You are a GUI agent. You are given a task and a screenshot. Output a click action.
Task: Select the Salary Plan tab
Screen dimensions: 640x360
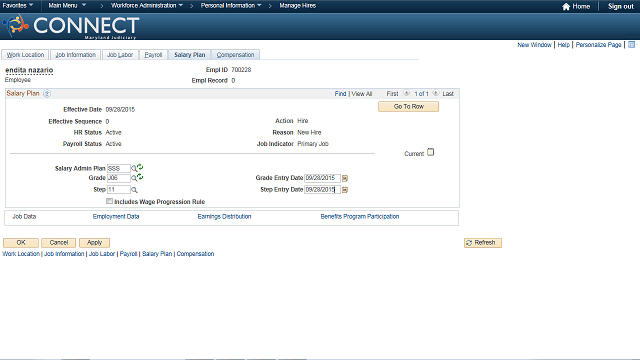190,55
